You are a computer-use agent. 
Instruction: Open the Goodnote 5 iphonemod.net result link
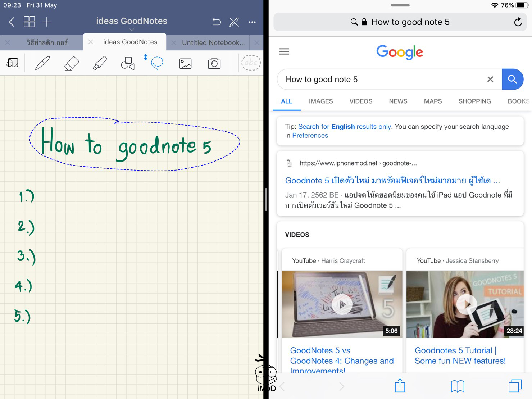(x=392, y=181)
